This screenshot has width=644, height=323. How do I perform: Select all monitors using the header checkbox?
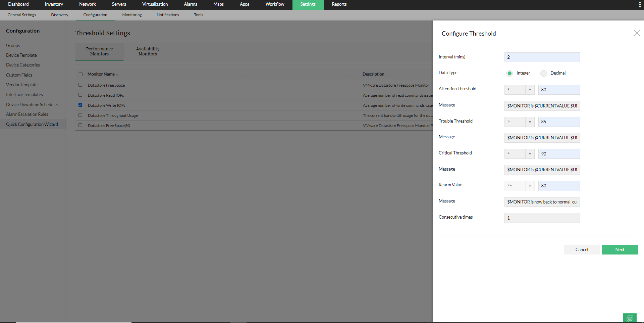point(80,74)
